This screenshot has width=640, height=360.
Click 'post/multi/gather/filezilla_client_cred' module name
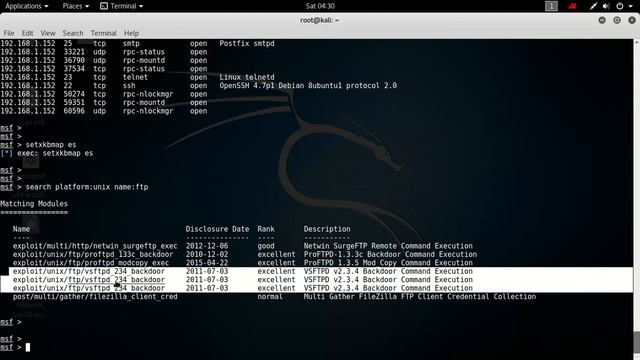click(x=95, y=297)
